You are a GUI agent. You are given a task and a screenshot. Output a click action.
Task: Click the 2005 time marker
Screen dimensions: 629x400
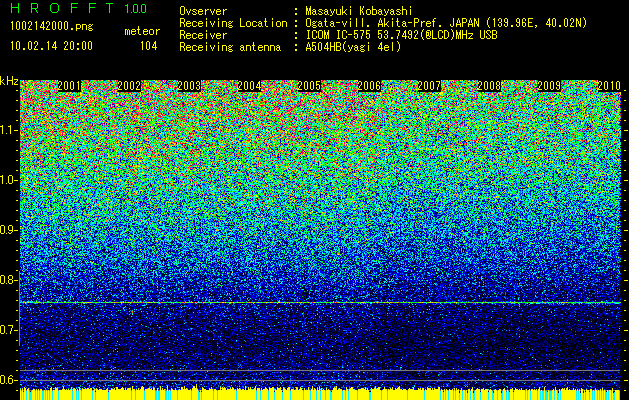click(x=309, y=86)
